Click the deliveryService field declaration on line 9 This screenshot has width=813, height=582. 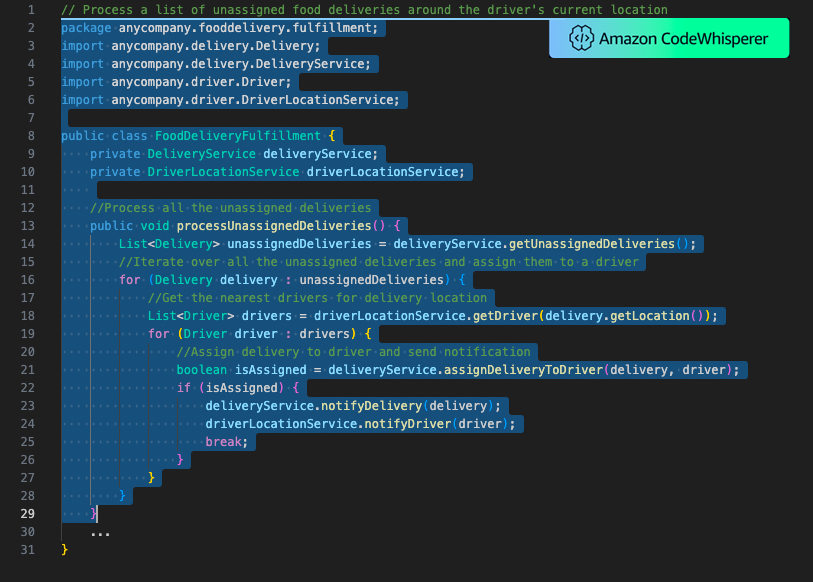(234, 154)
